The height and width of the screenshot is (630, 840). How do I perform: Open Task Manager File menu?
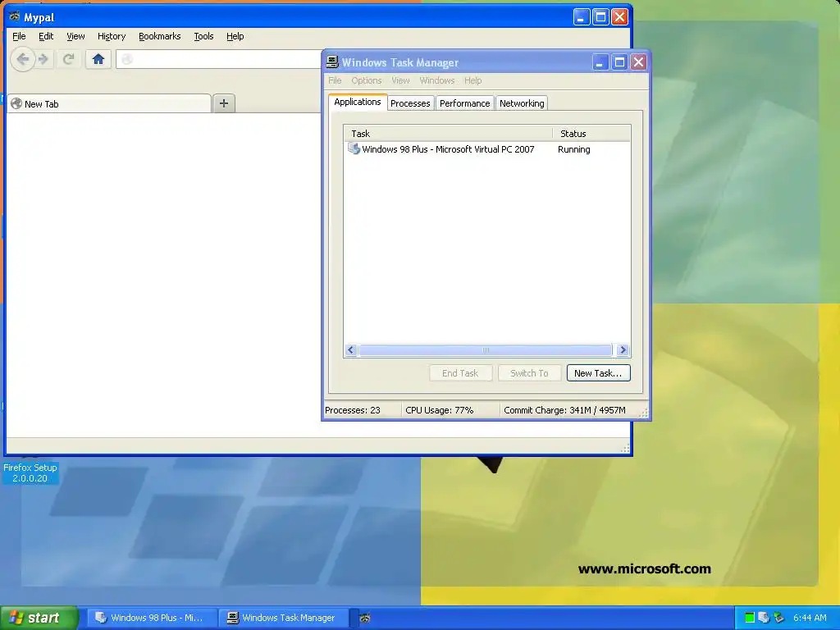coord(335,80)
